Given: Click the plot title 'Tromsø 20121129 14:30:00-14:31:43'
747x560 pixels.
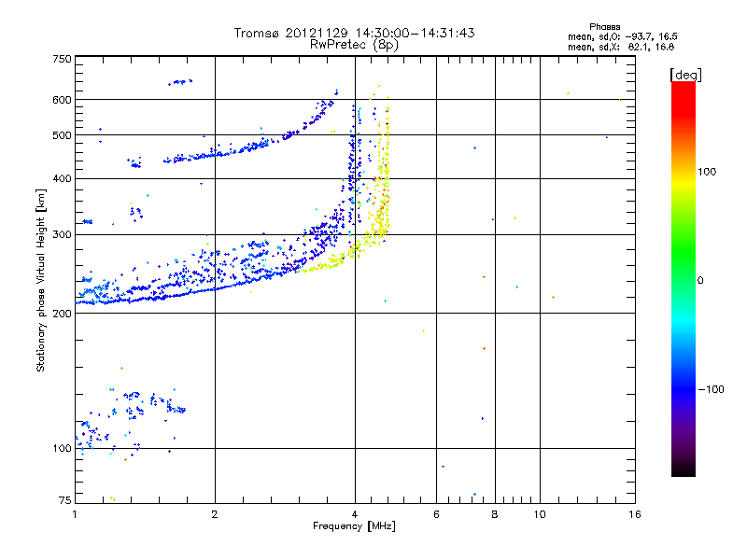Looking at the screenshot, I should 354,33.
